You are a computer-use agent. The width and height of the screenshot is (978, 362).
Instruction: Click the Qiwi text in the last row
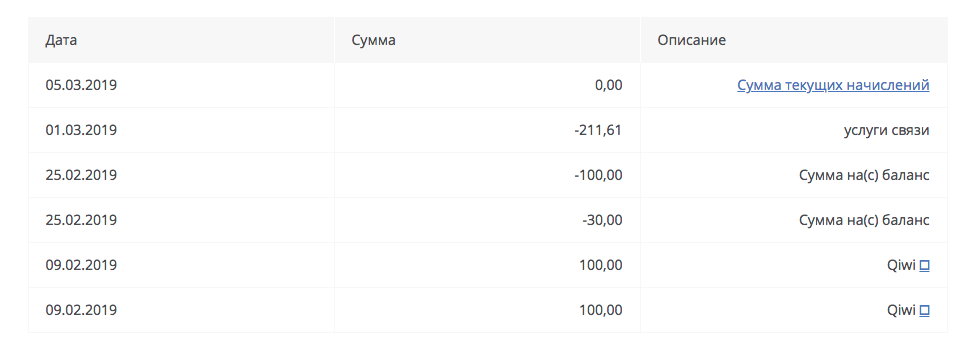click(x=901, y=310)
